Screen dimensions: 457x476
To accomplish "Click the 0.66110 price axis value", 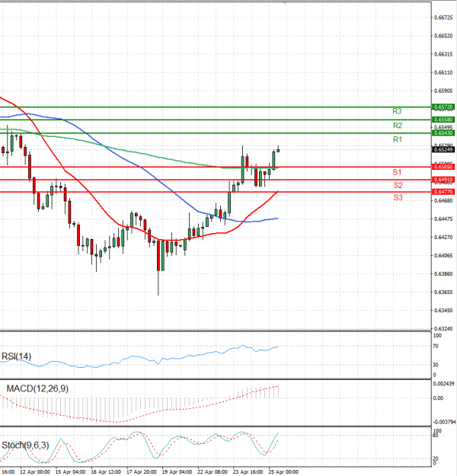I will pyautogui.click(x=443, y=72).
